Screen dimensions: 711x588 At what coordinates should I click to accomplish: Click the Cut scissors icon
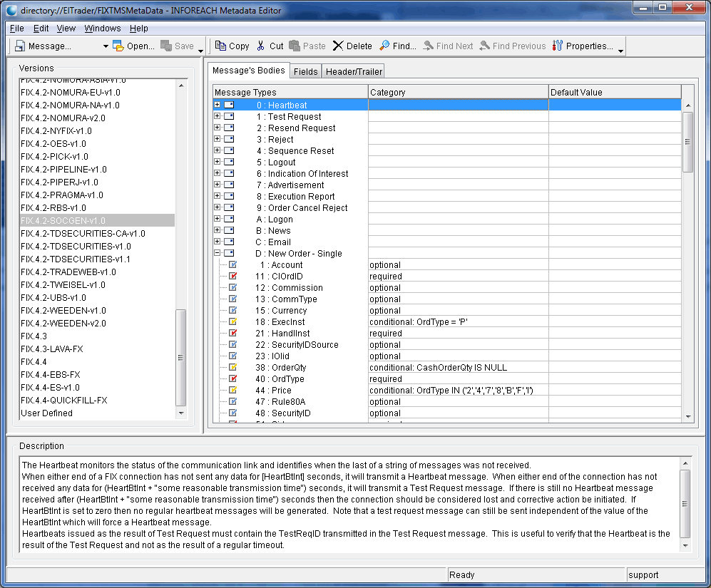tap(261, 46)
